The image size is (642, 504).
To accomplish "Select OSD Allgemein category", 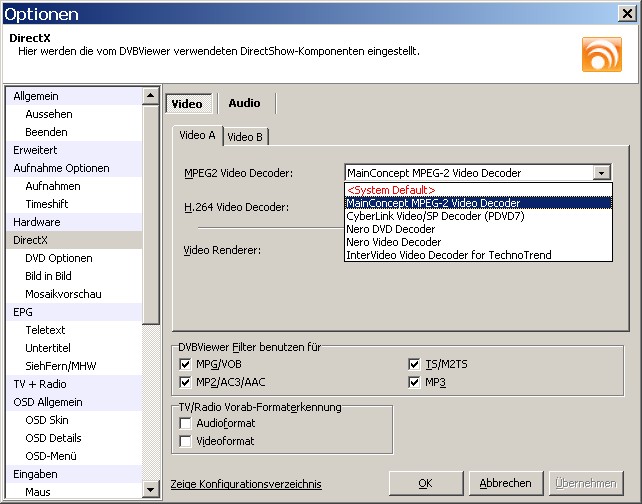I will [x=74, y=402].
